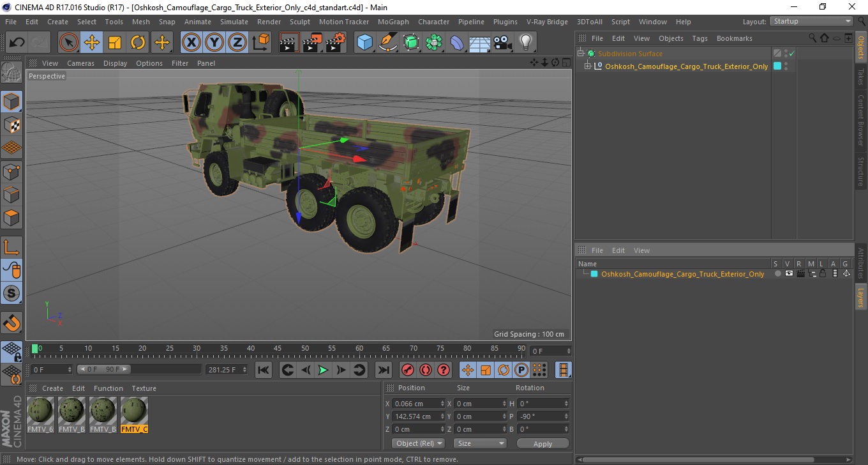
Task: Click the Undo arrow icon
Action: click(17, 43)
